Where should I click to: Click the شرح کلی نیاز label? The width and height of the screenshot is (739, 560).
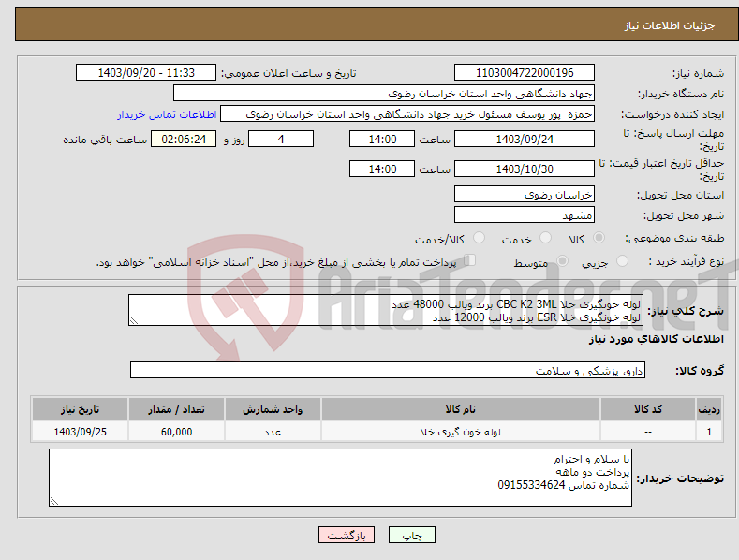click(686, 311)
